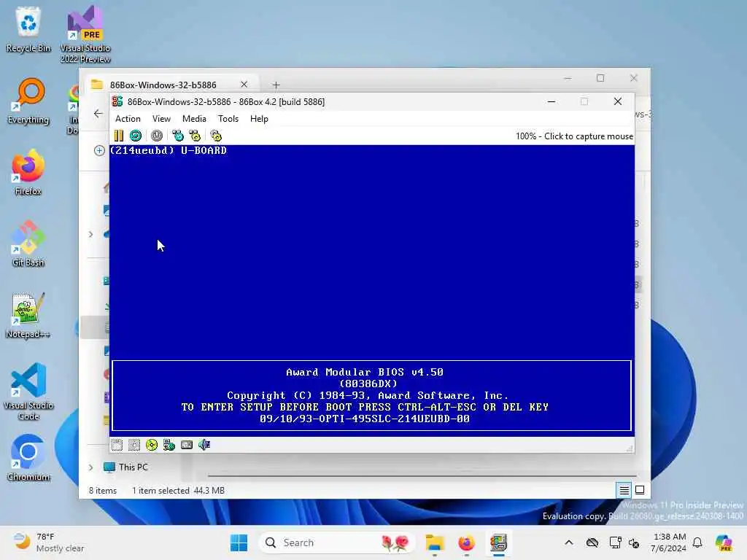Screen dimensions: 747x560
Task: Open Recycle Bin desktop icon
Action: [x=28, y=29]
